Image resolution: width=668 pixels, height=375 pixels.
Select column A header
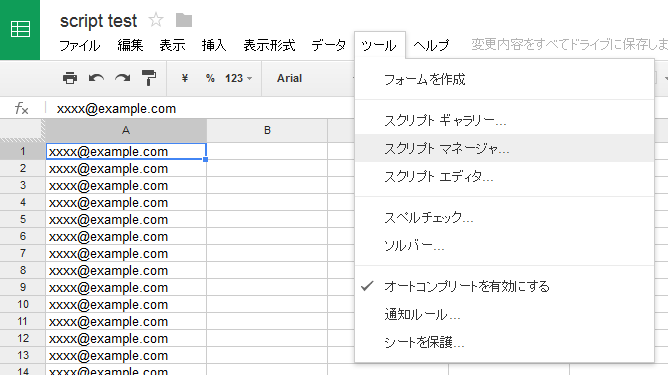tap(126, 130)
